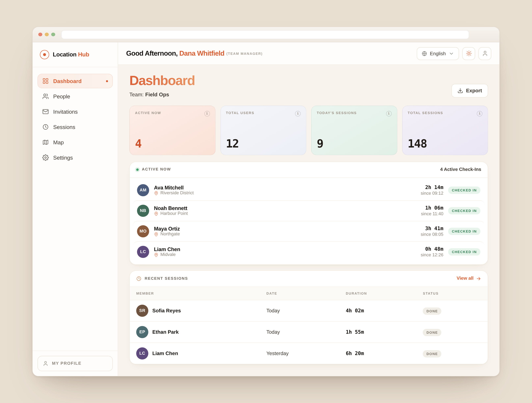Click the Sessions clock icon in sidebar
This screenshot has height=403, width=532.
pos(46,127)
